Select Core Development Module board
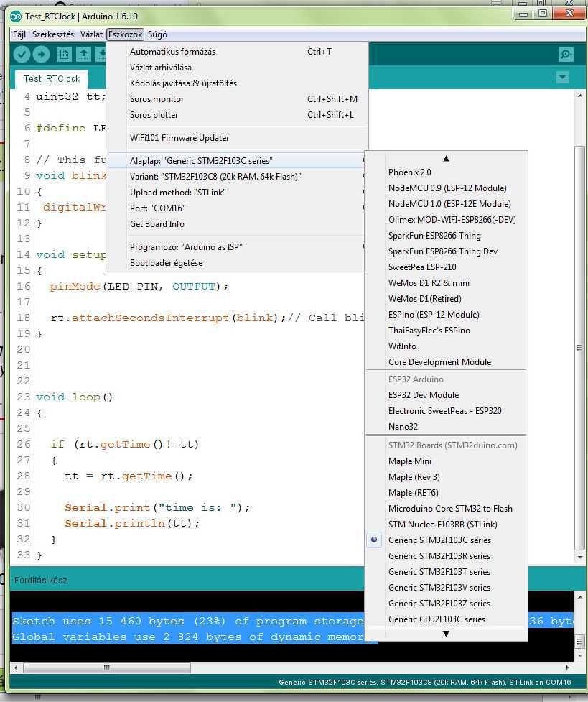Image resolution: width=588 pixels, height=702 pixels. [x=446, y=361]
